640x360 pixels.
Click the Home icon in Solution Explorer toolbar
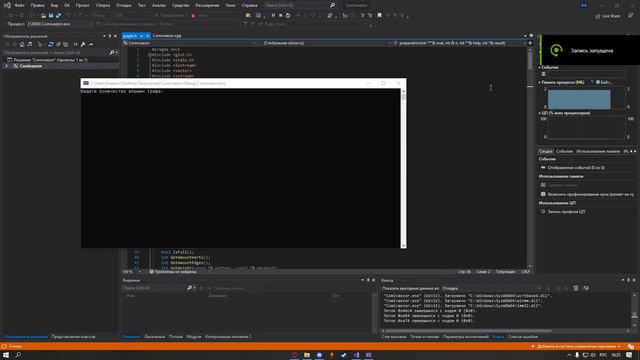point(22,44)
